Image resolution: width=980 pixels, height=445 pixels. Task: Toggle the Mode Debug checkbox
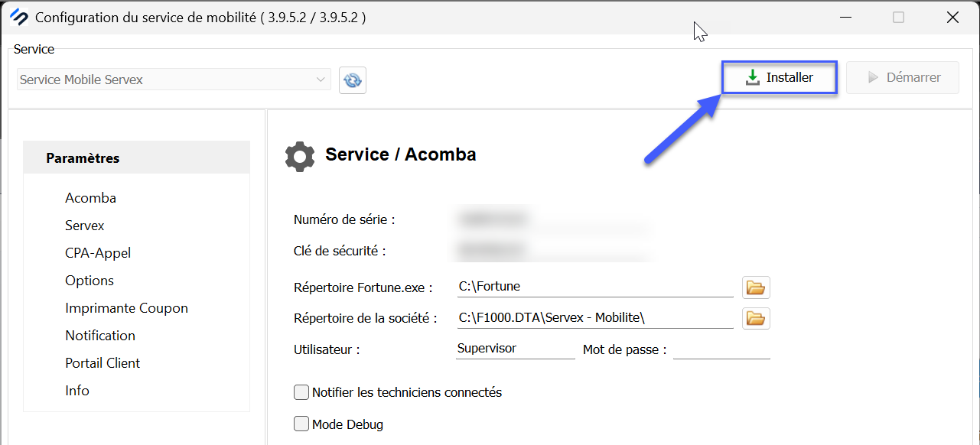coord(301,424)
